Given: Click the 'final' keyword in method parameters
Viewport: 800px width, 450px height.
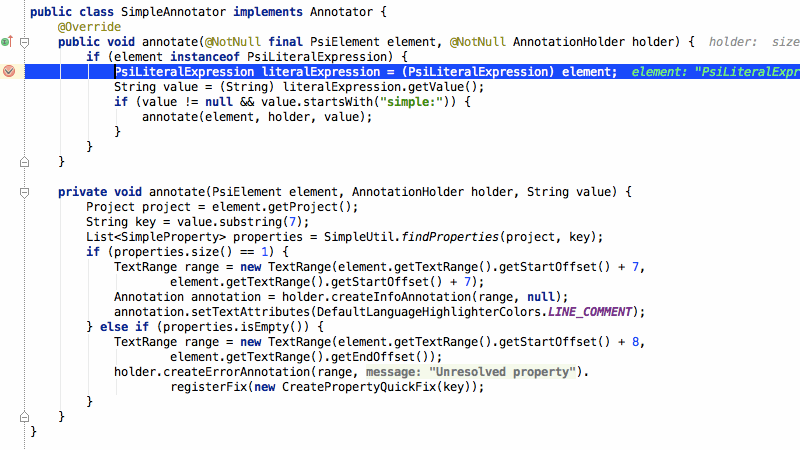Looking at the screenshot, I should 285,42.
